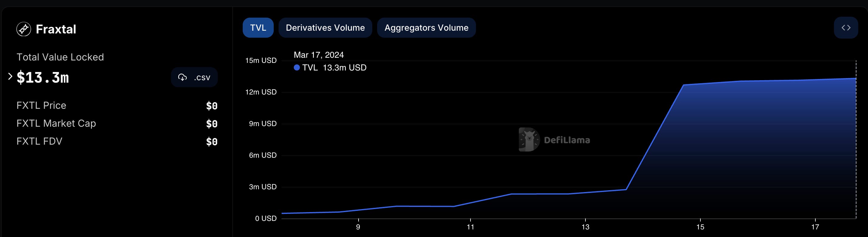Click the x-axis date label 15
Screen dimensions: 868x237
tap(700, 227)
